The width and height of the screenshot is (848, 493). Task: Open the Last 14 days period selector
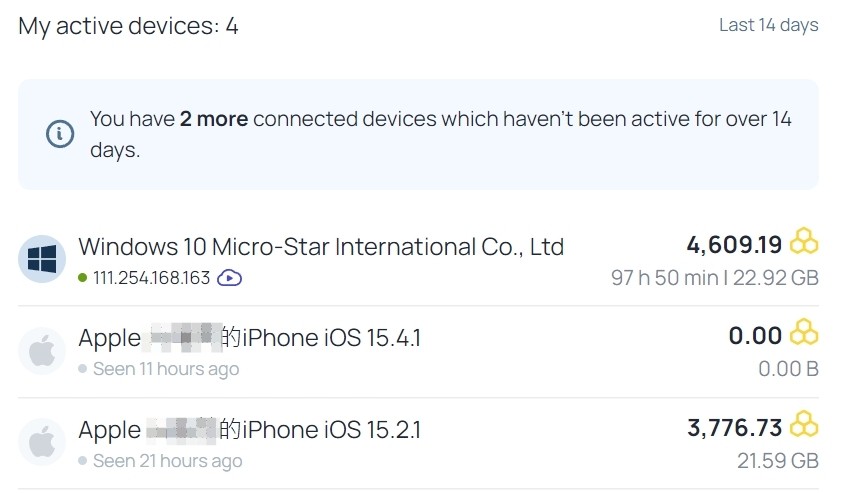click(768, 25)
